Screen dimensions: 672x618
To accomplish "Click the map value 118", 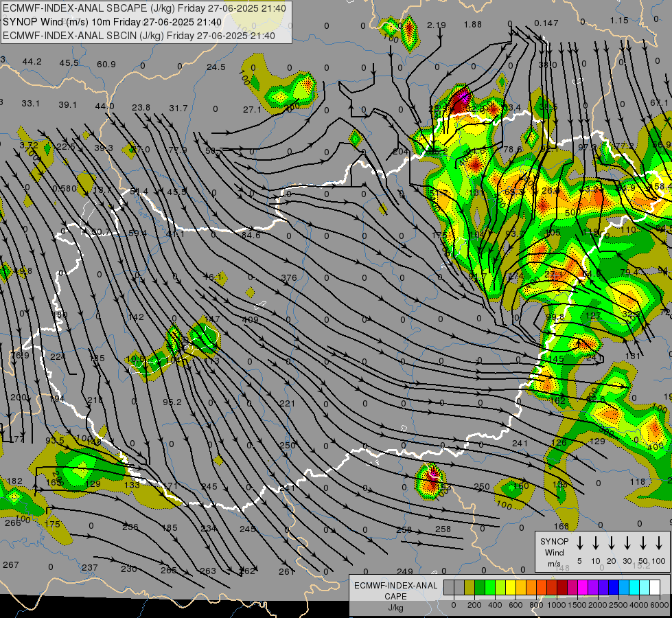I will coord(637,482).
